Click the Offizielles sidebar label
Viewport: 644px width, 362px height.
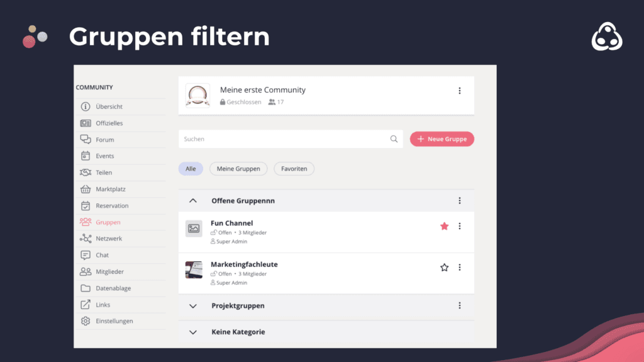(x=109, y=123)
